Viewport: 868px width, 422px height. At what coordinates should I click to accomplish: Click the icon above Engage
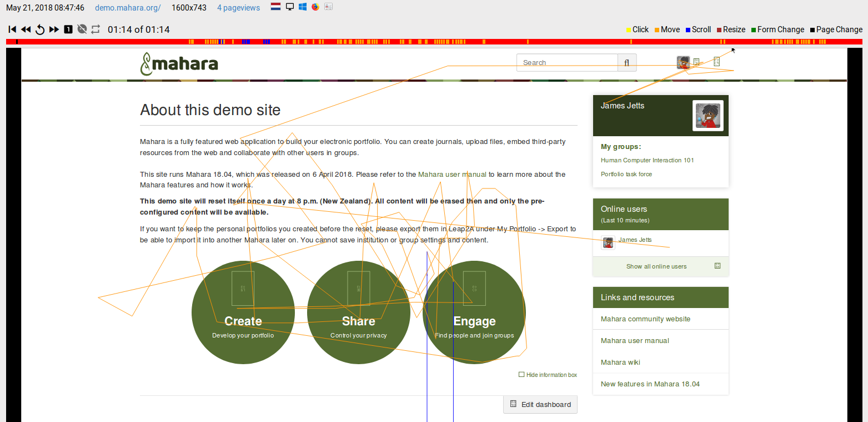(x=474, y=289)
